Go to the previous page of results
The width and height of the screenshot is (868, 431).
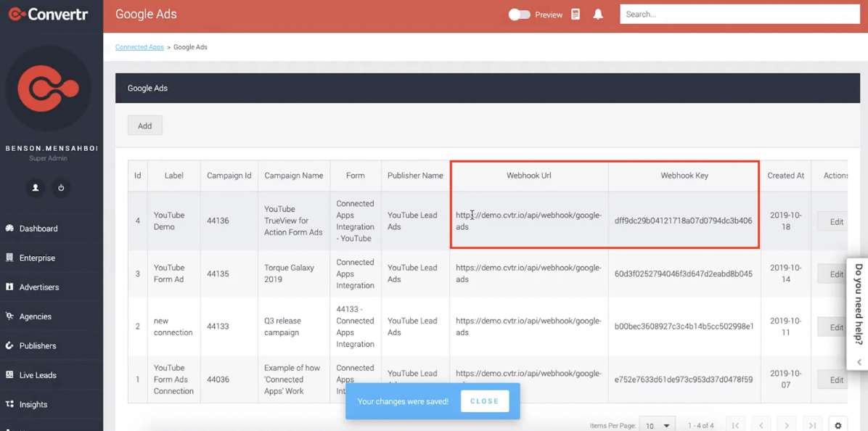(x=761, y=425)
